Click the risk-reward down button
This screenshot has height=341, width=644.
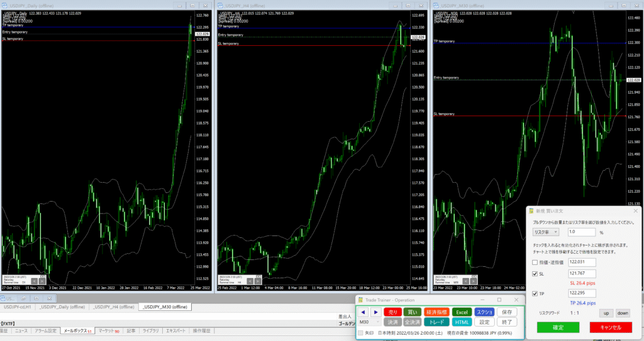pos(623,313)
